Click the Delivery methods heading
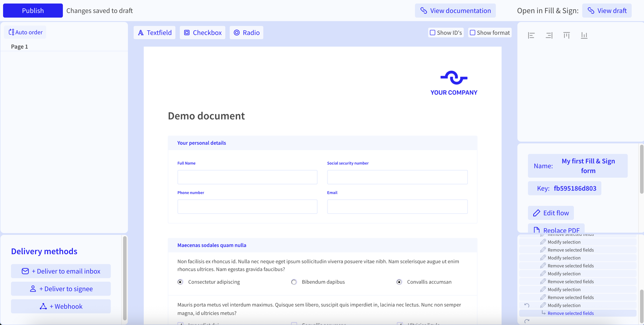644x325 pixels. (x=44, y=251)
